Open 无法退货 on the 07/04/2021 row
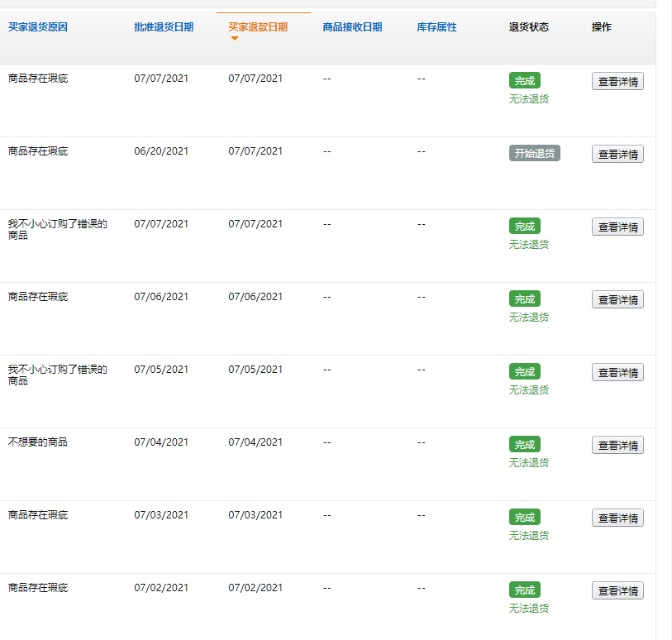This screenshot has width=672, height=640. point(528,462)
